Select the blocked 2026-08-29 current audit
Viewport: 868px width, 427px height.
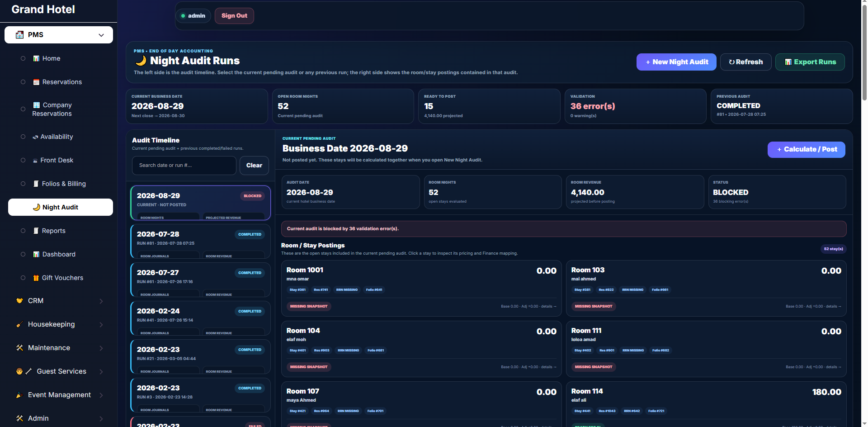pyautogui.click(x=200, y=203)
